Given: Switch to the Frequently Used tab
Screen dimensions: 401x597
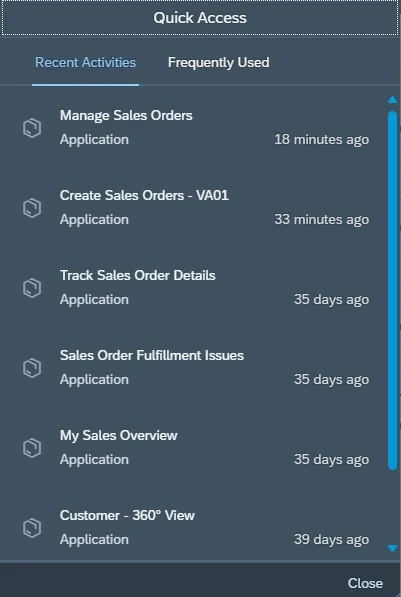Looking at the screenshot, I should tap(219, 62).
